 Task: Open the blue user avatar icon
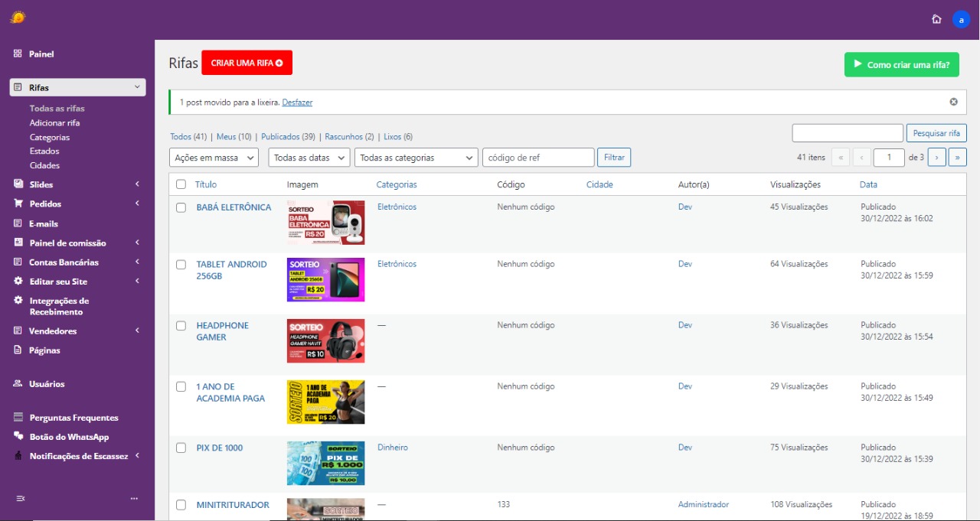click(x=961, y=20)
